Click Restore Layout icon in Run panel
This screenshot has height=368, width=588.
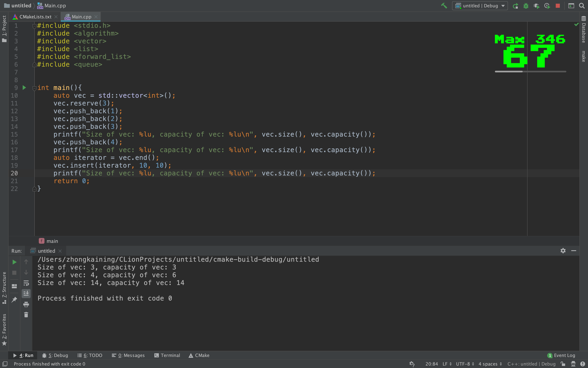pos(14,286)
